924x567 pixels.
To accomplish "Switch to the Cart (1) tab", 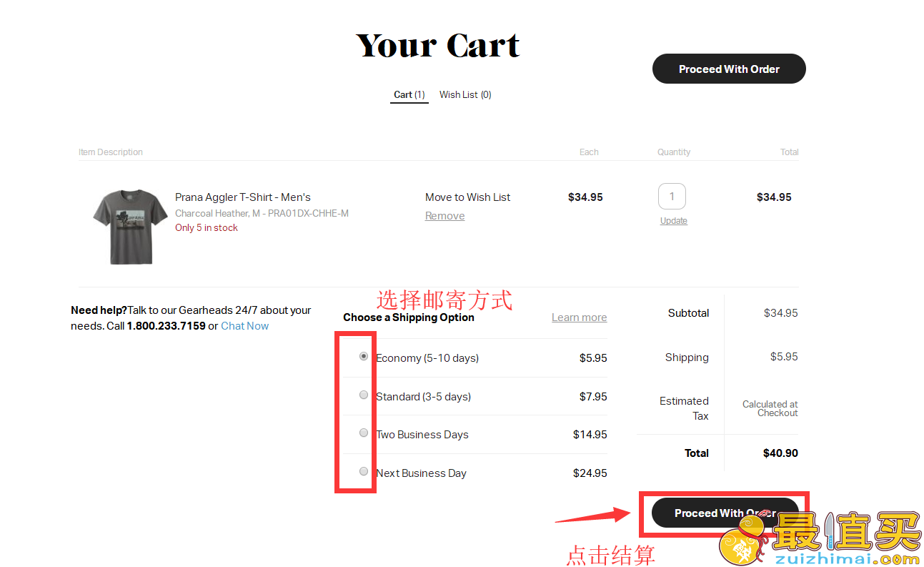I will (x=409, y=94).
